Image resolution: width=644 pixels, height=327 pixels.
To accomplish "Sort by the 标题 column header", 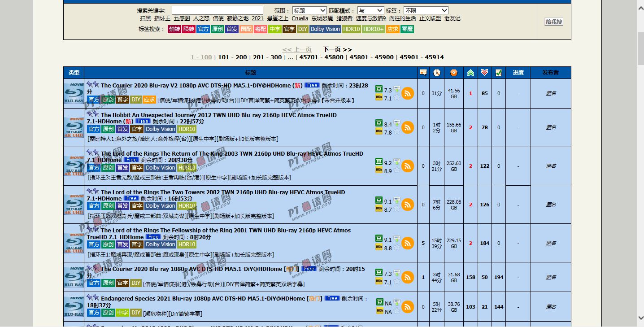I will pyautogui.click(x=251, y=73).
